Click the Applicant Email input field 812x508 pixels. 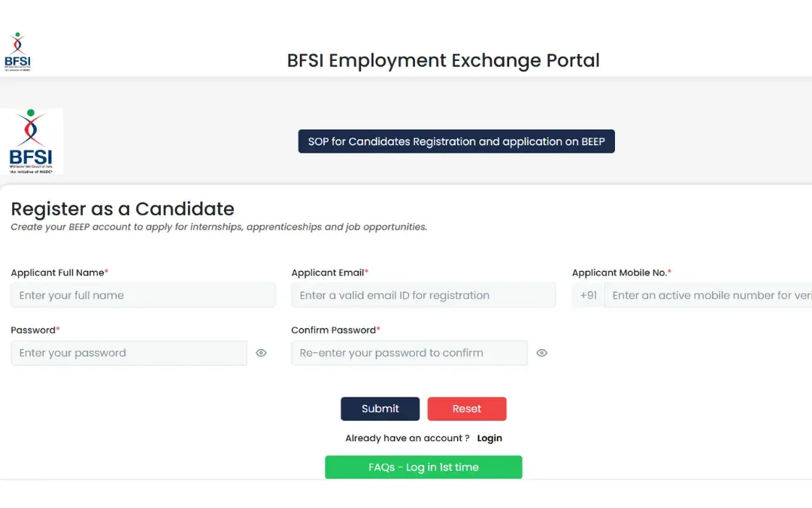point(423,295)
